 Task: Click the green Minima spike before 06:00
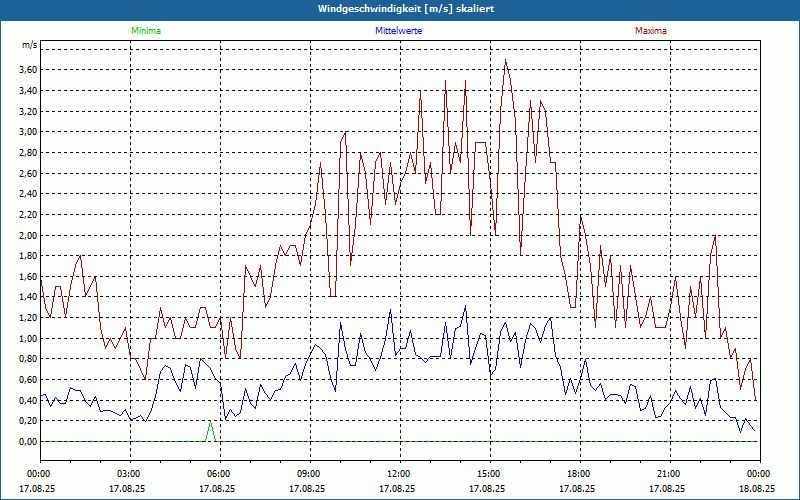210,431
